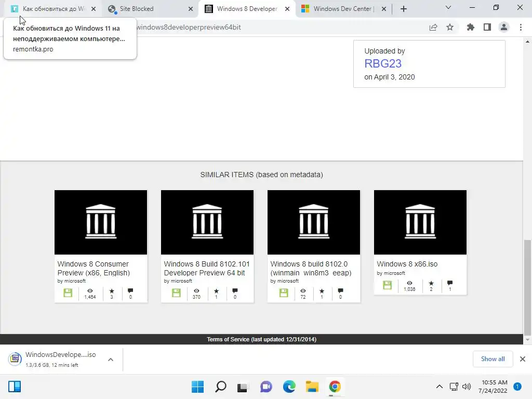The height and width of the screenshot is (399, 532).
Task: Open notification center badge
Action: coord(517,387)
